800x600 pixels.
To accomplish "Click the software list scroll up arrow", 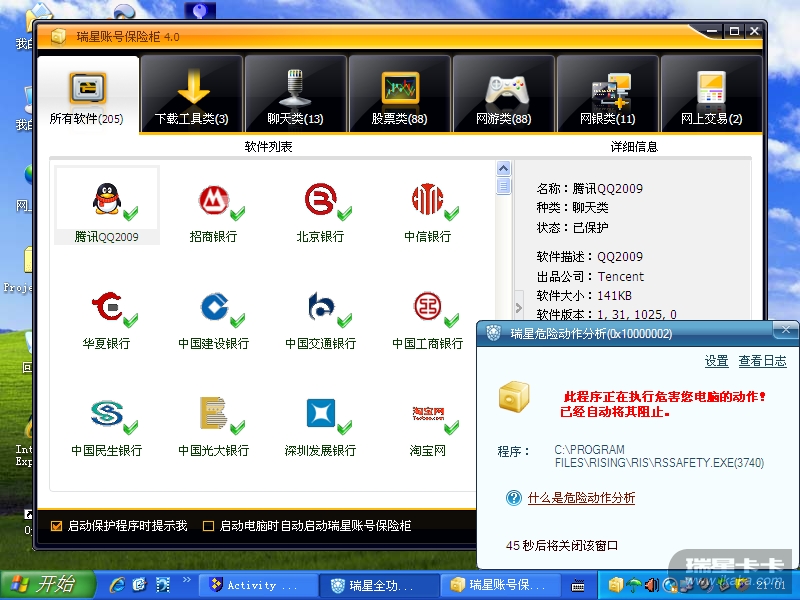I will point(504,168).
